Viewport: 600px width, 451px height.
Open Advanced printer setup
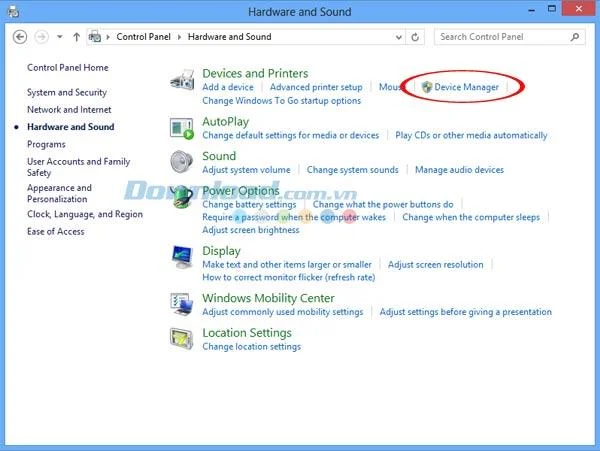pos(316,87)
